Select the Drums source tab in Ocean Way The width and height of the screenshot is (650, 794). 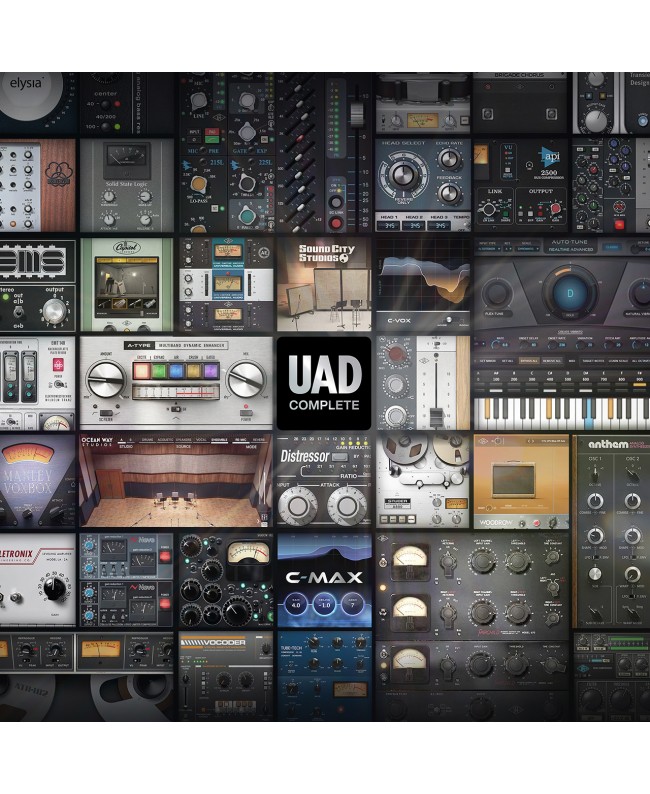click(147, 440)
